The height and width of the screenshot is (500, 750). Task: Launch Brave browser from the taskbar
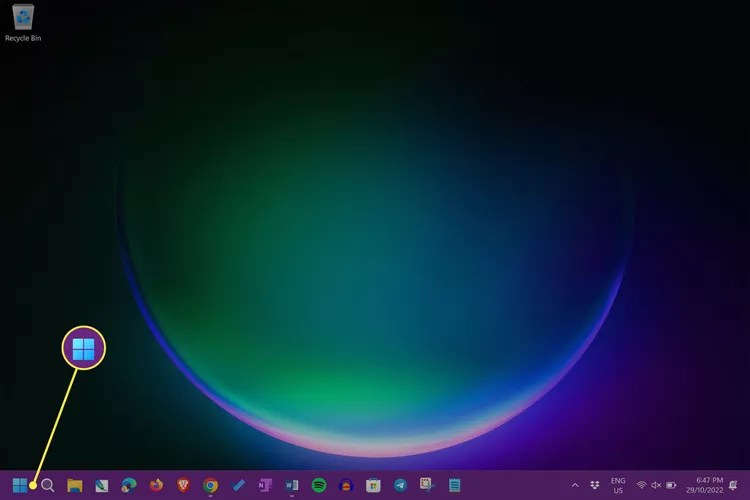[x=183, y=485]
